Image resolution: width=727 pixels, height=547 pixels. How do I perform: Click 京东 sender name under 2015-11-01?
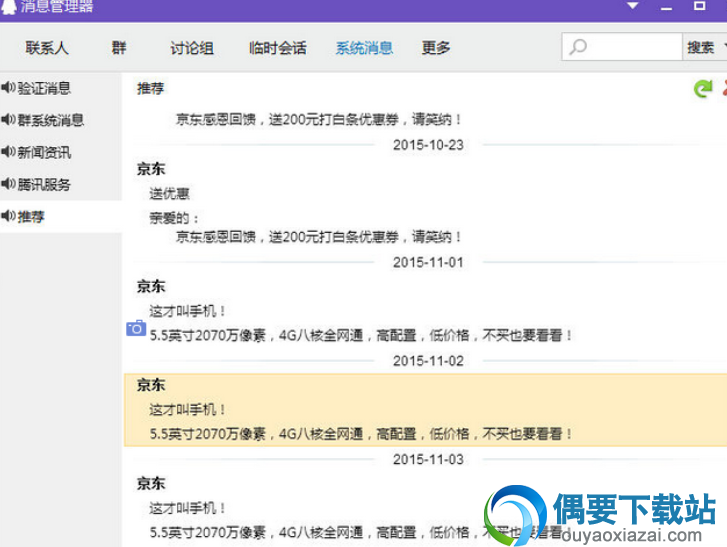pos(151,286)
